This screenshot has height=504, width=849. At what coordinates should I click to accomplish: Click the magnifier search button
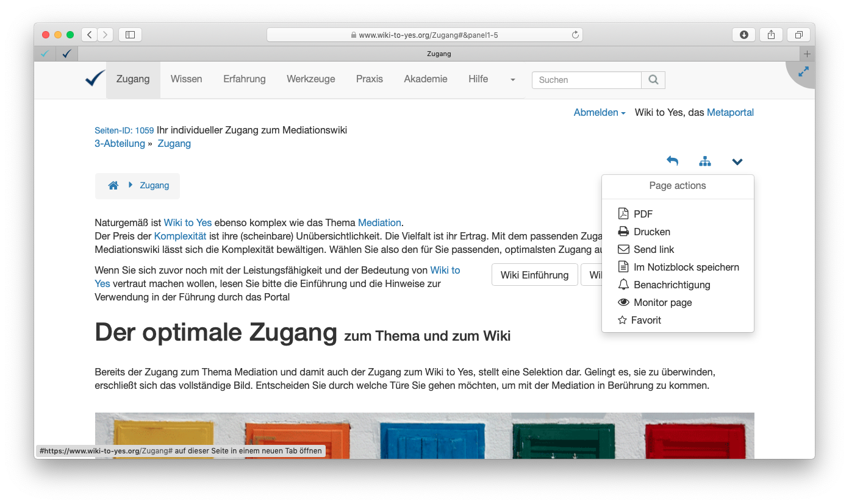coord(653,80)
